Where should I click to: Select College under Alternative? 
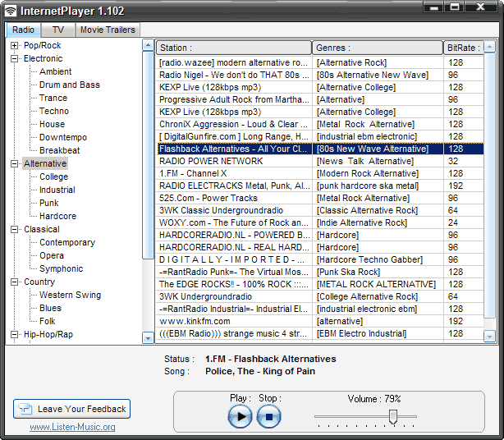53,177
